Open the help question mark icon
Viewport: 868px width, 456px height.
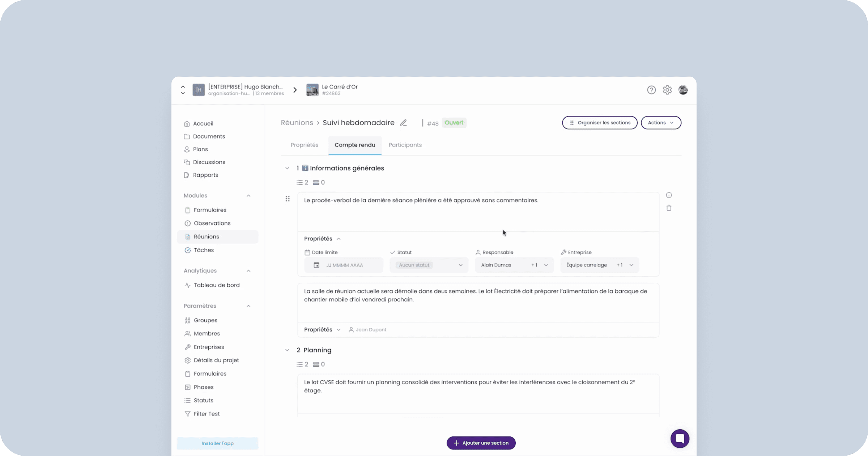coord(651,90)
